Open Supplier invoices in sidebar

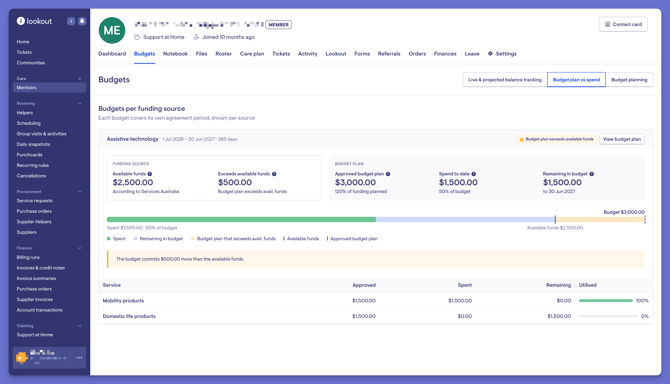pos(35,299)
